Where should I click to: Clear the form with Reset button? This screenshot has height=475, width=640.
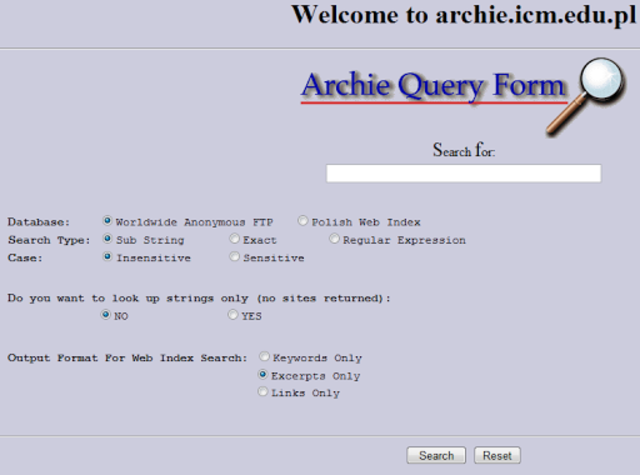pos(497,455)
